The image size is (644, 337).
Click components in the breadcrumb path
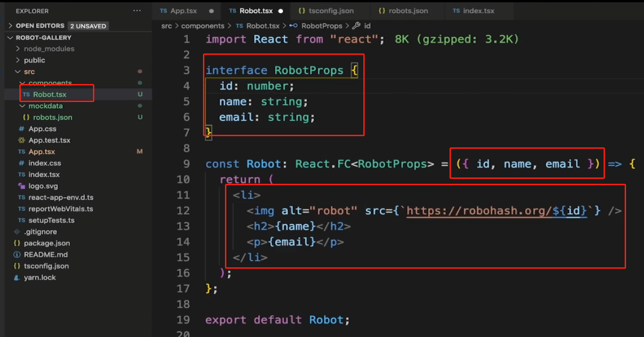[x=203, y=26]
